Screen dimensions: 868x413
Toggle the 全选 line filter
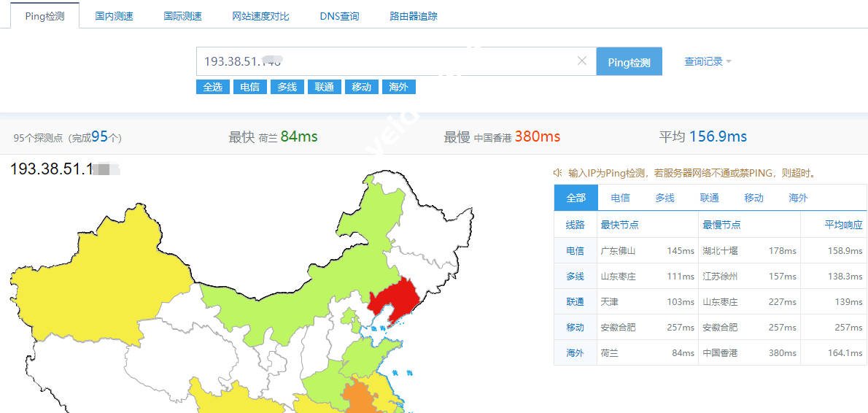point(212,87)
